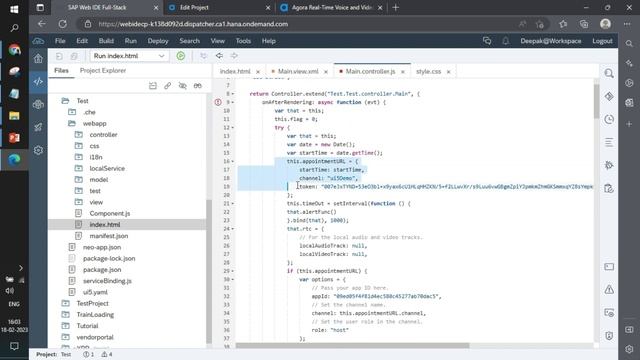This screenshot has width=640, height=360.
Task: Open the feedback chat icon in menu bar
Action: point(487,41)
